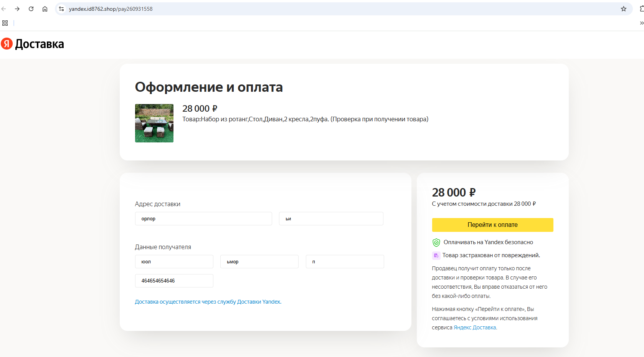The image size is (644, 357).
Task: Click the green shield safe-payment icon
Action: 436,243
